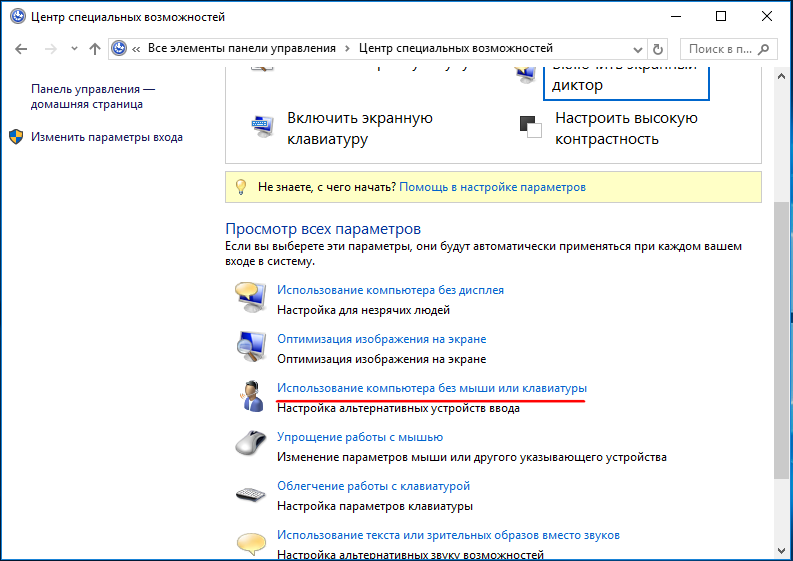Viewport: 793px width, 561px height.
Task: Choose 'Настроить высокую контрастность'
Action: (x=626, y=128)
